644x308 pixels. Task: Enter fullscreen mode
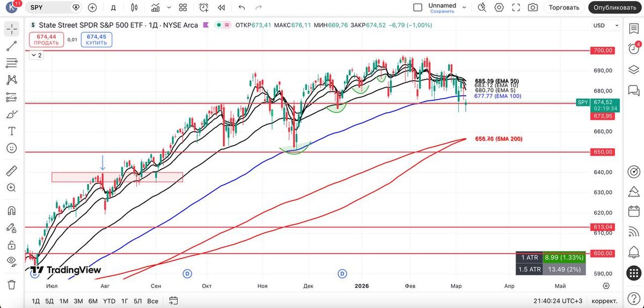[x=516, y=8]
